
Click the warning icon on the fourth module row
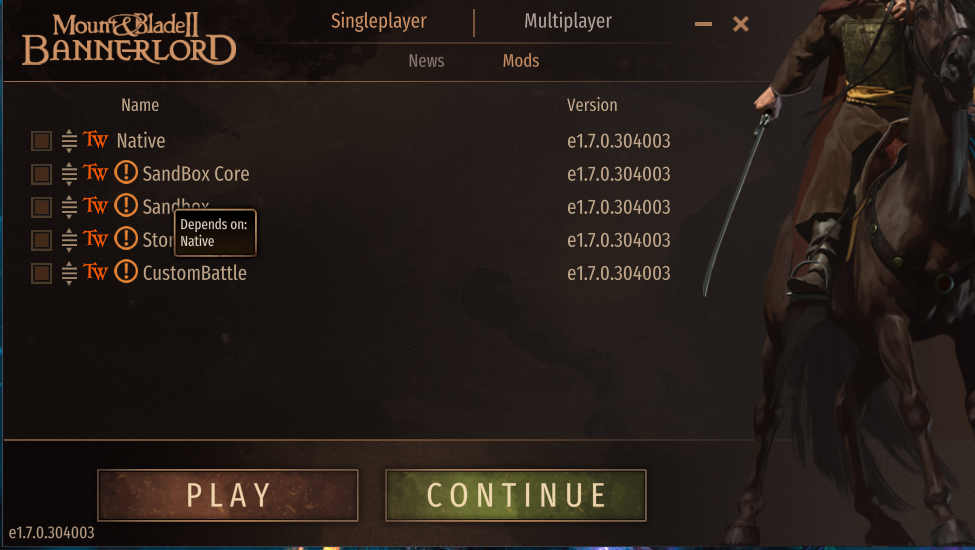126,238
